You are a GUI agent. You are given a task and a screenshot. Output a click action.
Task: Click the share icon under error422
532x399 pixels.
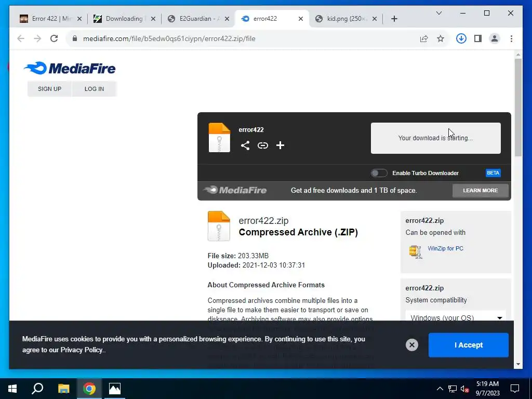tap(245, 145)
